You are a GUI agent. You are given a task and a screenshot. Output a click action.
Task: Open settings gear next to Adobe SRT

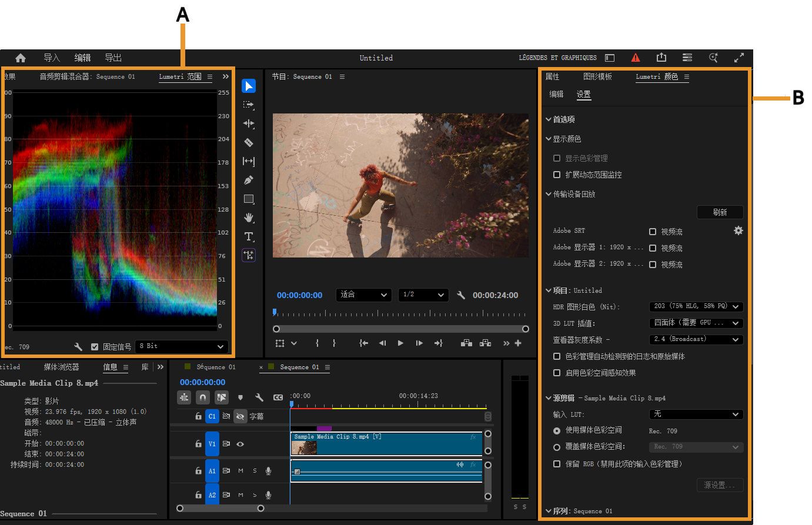click(738, 231)
